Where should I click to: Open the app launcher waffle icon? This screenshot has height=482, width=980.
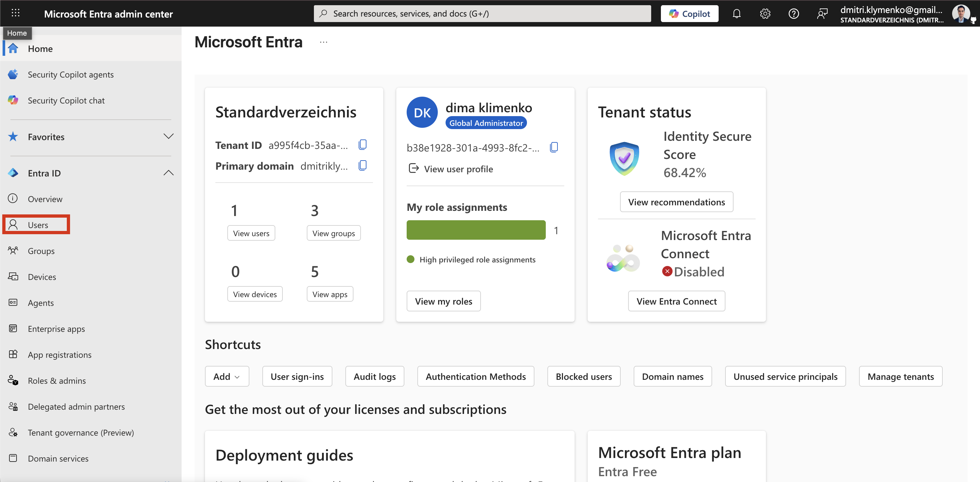tap(16, 13)
